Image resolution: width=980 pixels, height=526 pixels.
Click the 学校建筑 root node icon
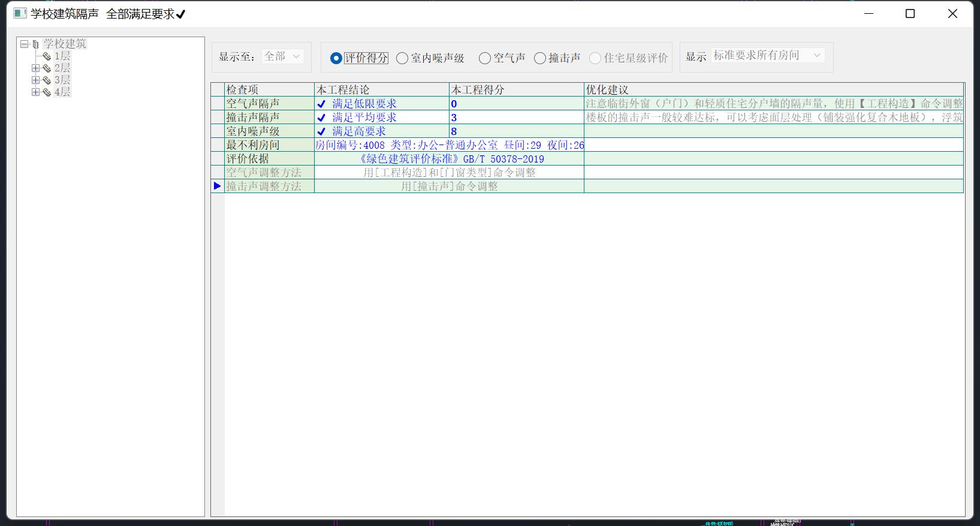(x=36, y=44)
